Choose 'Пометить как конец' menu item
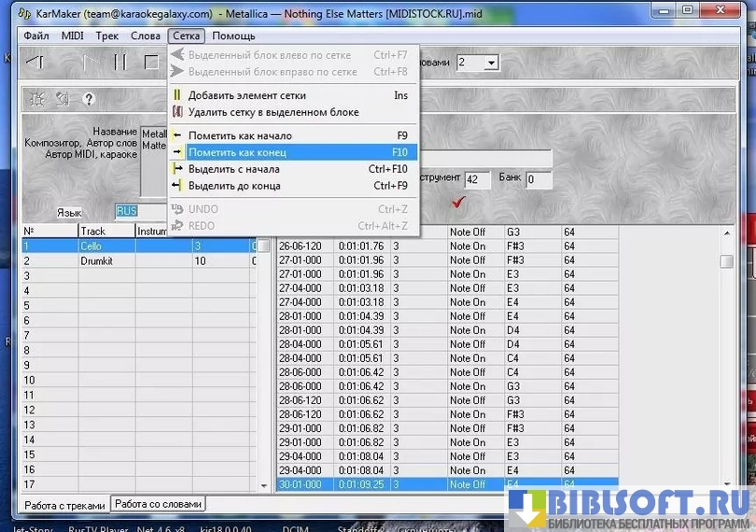756x532 pixels. [236, 152]
